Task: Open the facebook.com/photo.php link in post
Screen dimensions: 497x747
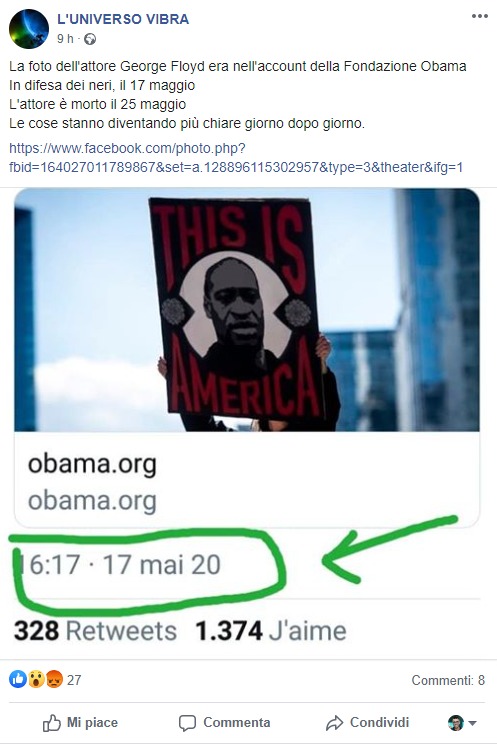Action: (x=236, y=158)
